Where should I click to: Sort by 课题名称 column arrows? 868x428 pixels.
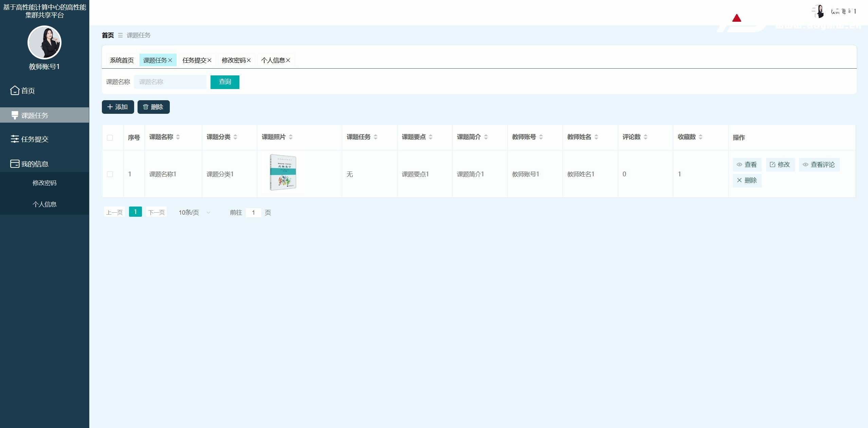[178, 137]
